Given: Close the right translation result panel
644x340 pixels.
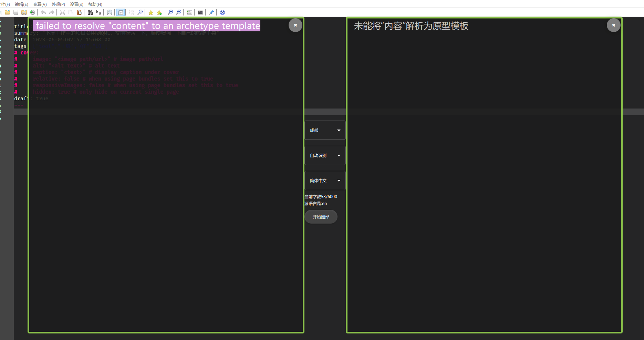Looking at the screenshot, I should tap(613, 25).
